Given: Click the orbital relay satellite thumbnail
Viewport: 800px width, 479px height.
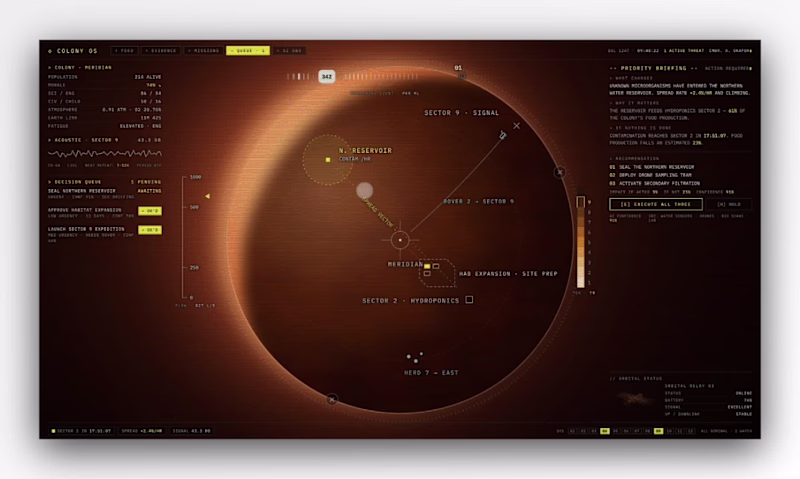Looking at the screenshot, I should pos(634,398).
